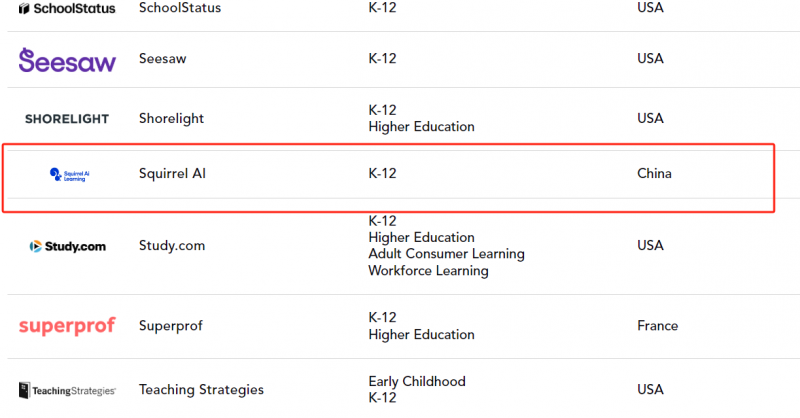Select the SHORELIGHT logo image
800x418 pixels.
(x=67, y=119)
